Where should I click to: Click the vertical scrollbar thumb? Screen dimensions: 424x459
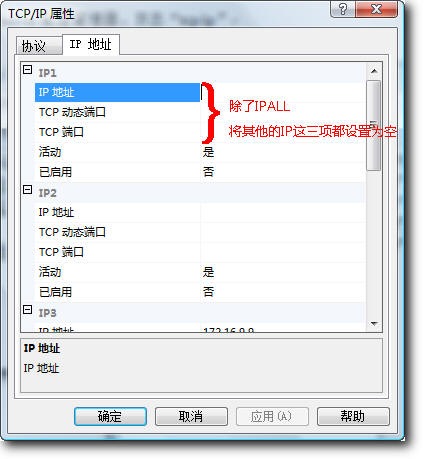374,125
